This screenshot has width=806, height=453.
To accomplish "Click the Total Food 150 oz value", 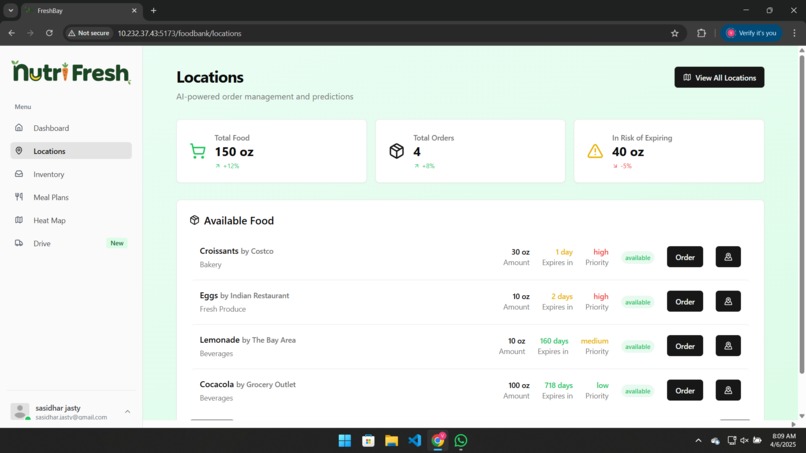I will tap(234, 152).
